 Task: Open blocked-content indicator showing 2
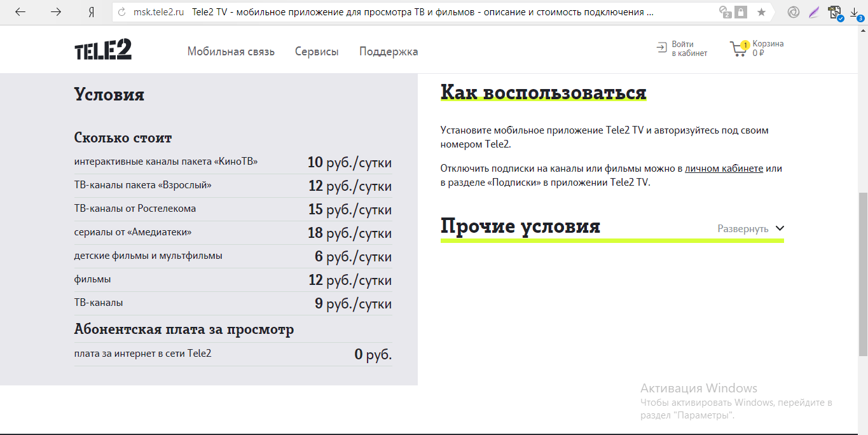point(725,12)
